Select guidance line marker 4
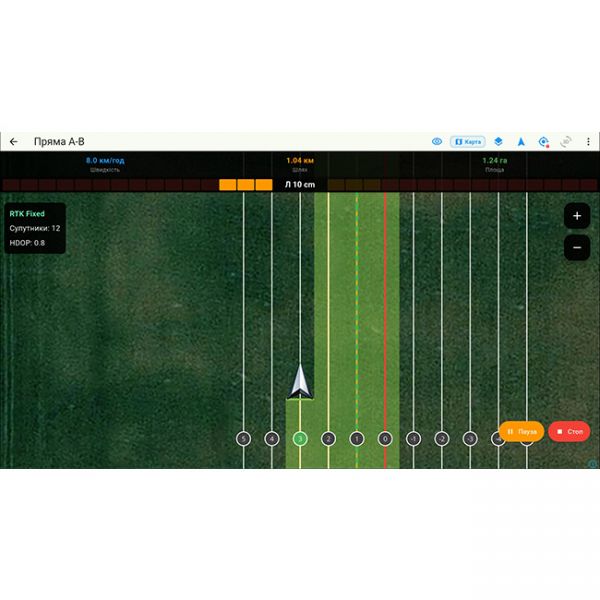The height and width of the screenshot is (600, 600). (272, 439)
